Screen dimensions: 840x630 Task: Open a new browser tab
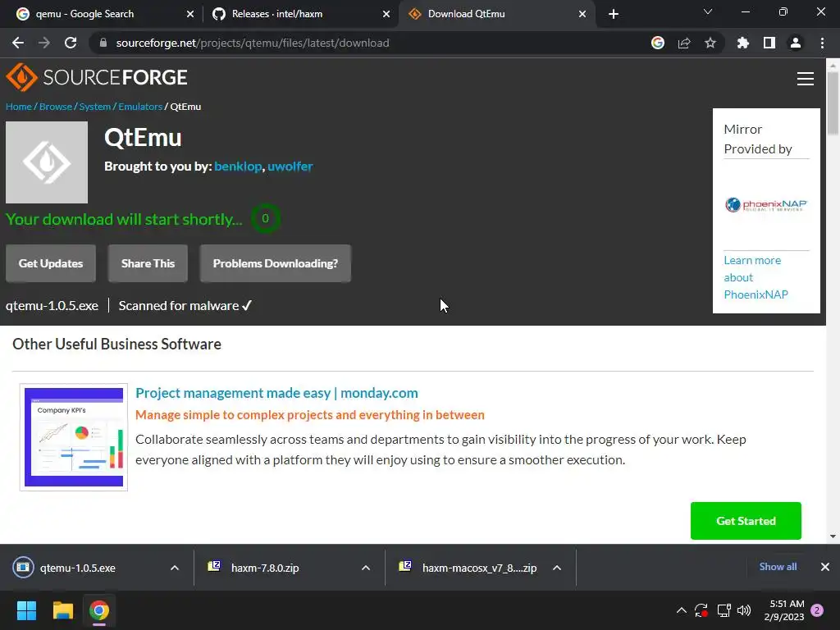[x=614, y=14]
